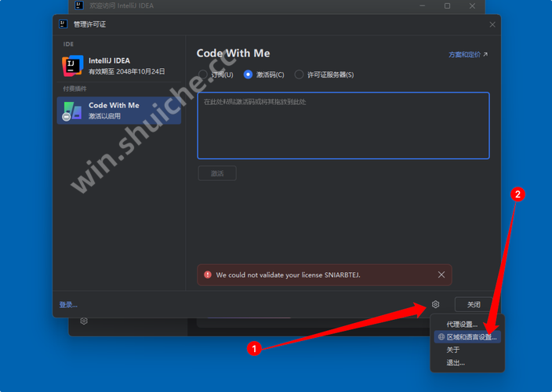The image size is (552, 392).
Task: Click the 登录... link
Action: coord(68,305)
